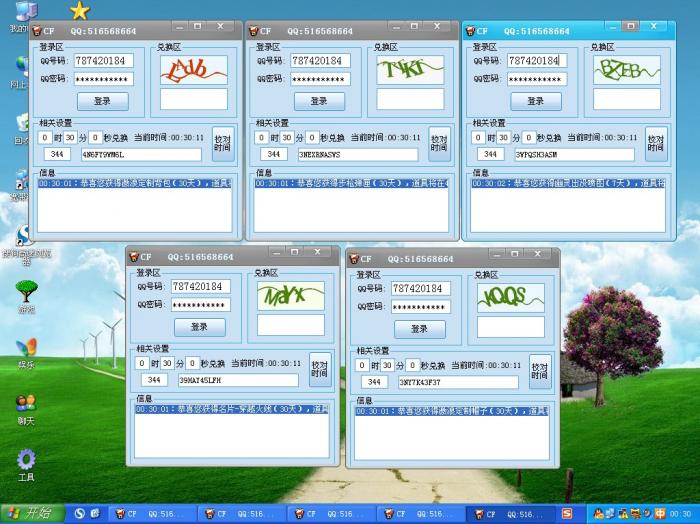Open the Sogou browser desktop shortcut
The width and height of the screenshot is (700, 524).
[x=24, y=236]
